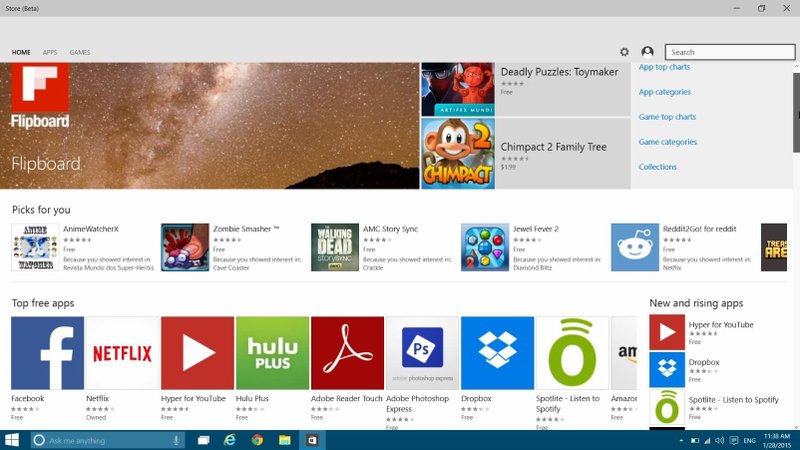The image size is (800, 450).
Task: Click the Adobe Reader Touch name label
Action: pyautogui.click(x=346, y=398)
